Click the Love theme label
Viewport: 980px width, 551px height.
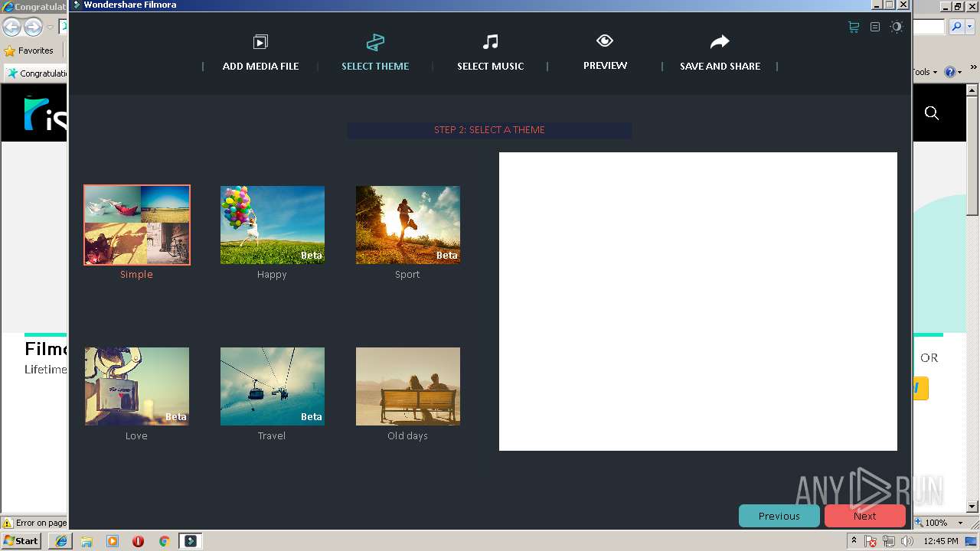(x=136, y=436)
